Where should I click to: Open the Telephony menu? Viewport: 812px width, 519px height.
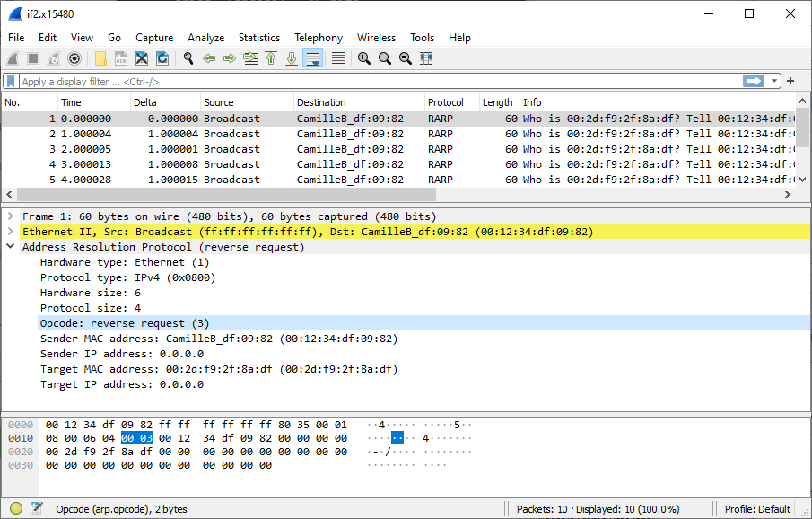(319, 38)
